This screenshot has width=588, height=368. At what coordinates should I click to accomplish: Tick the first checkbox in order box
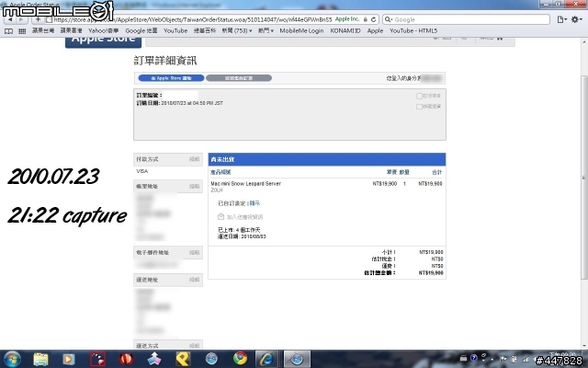[x=419, y=96]
